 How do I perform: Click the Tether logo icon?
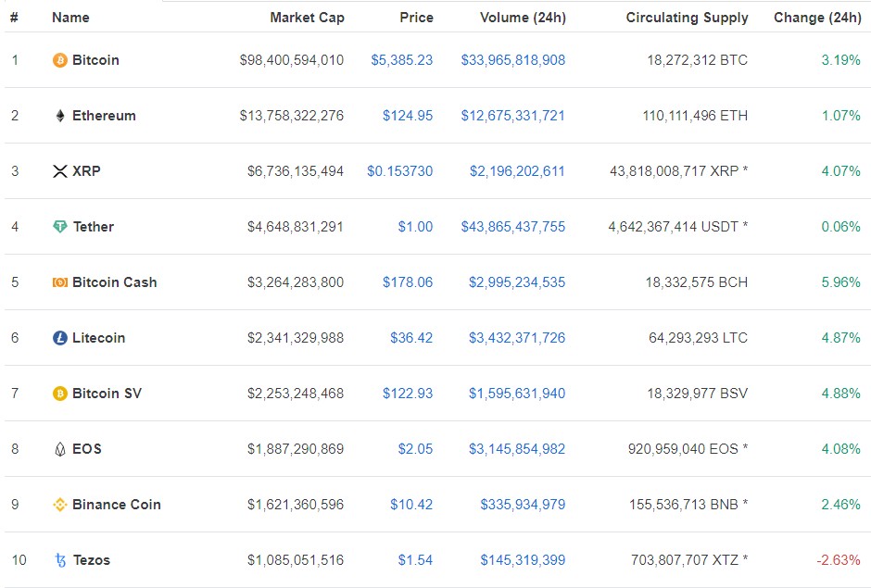pos(60,227)
